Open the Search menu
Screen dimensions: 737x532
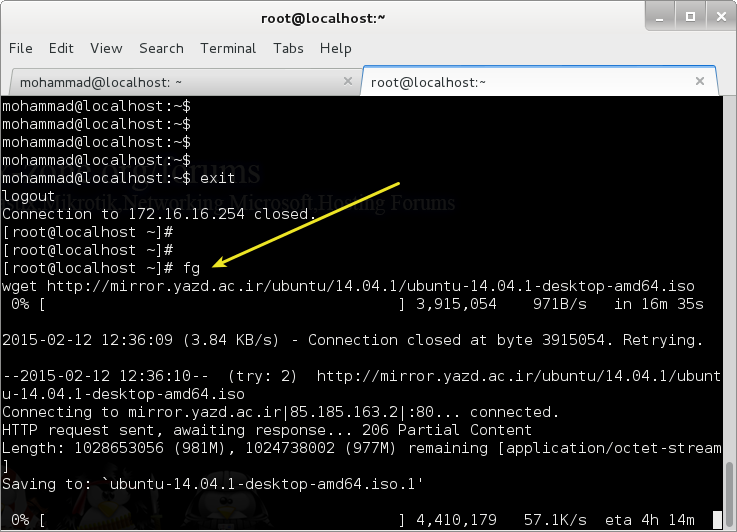pyautogui.click(x=161, y=48)
